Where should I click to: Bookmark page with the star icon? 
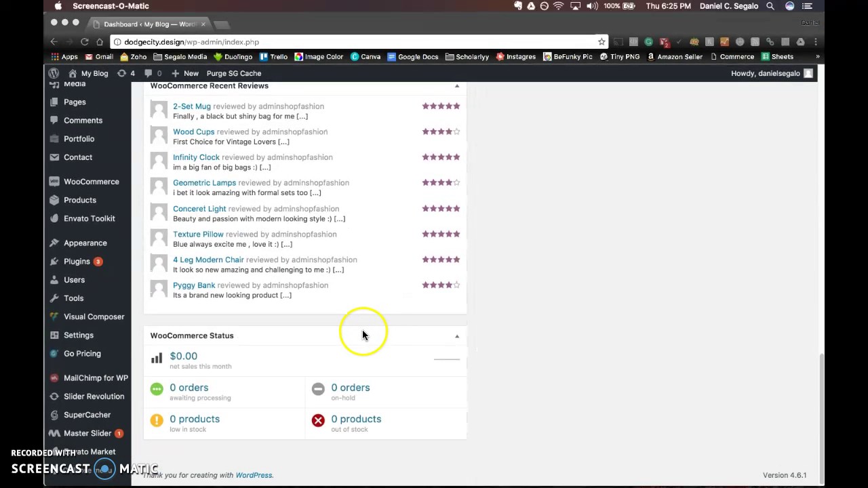(x=601, y=41)
